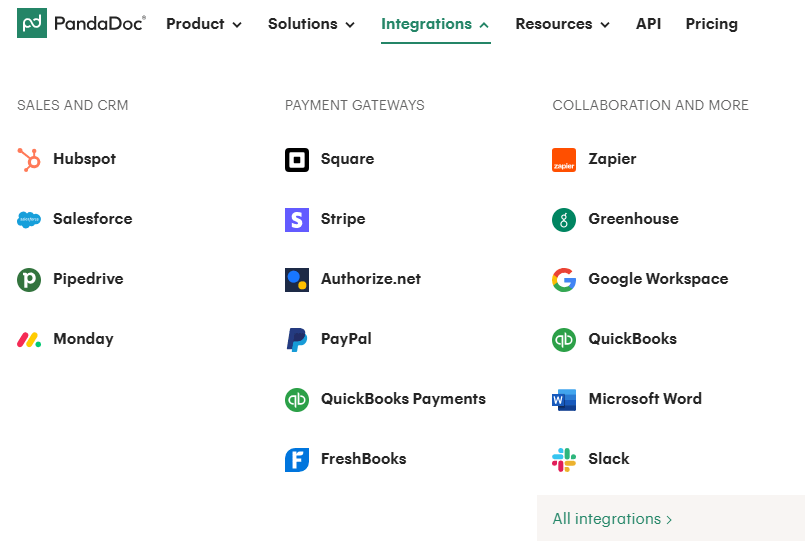The image size is (811, 553).
Task: Click the orange Zapier icon
Action: click(x=564, y=159)
